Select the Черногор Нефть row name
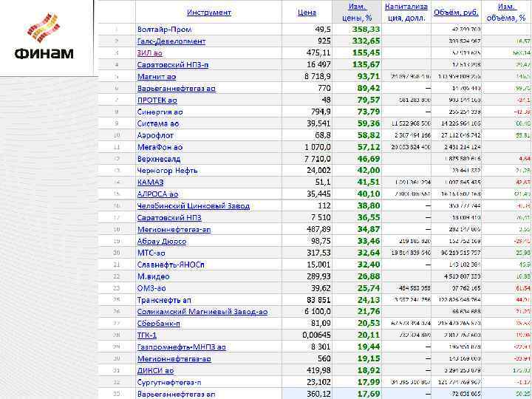This screenshot has height=399, width=532. [x=167, y=171]
